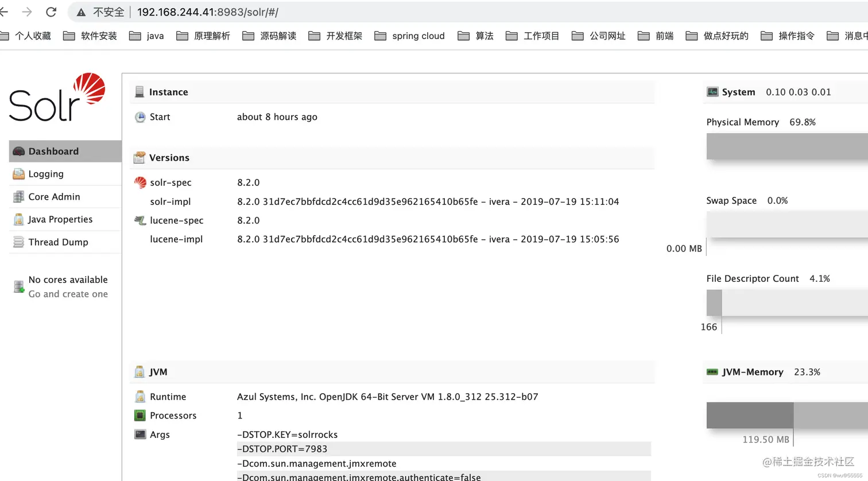Image resolution: width=868 pixels, height=481 pixels.
Task: Click the Java Properties jar icon
Action: 19,219
